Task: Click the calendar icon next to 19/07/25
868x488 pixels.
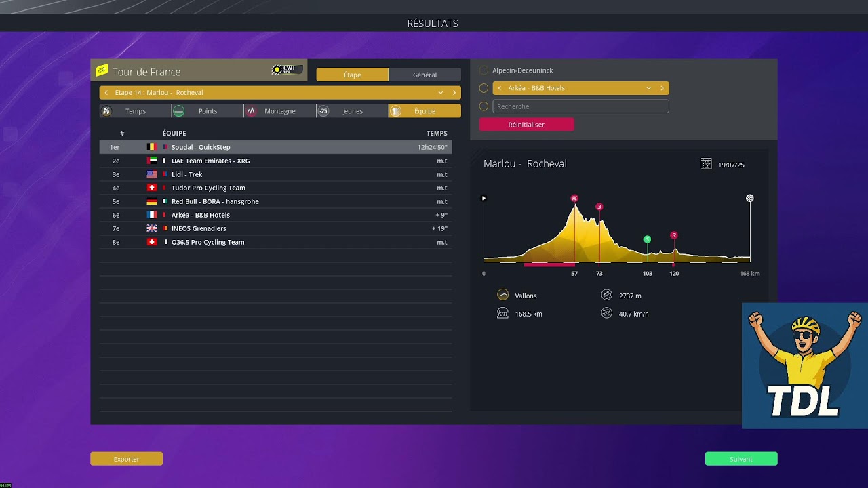Action: coord(706,163)
